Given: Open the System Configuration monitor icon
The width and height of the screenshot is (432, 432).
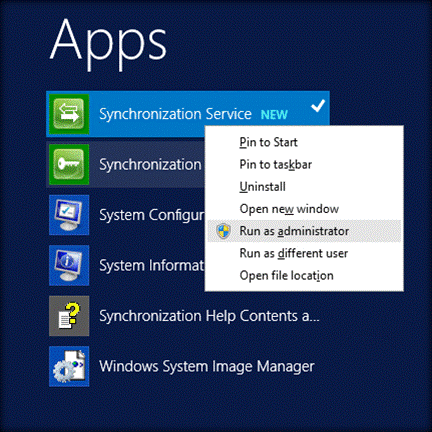Looking at the screenshot, I should tap(69, 215).
